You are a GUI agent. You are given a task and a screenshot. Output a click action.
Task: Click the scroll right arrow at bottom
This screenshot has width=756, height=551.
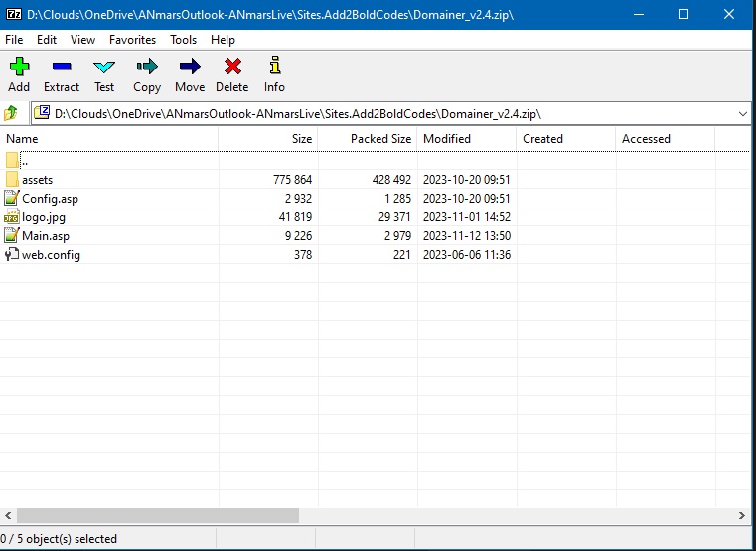point(741,516)
